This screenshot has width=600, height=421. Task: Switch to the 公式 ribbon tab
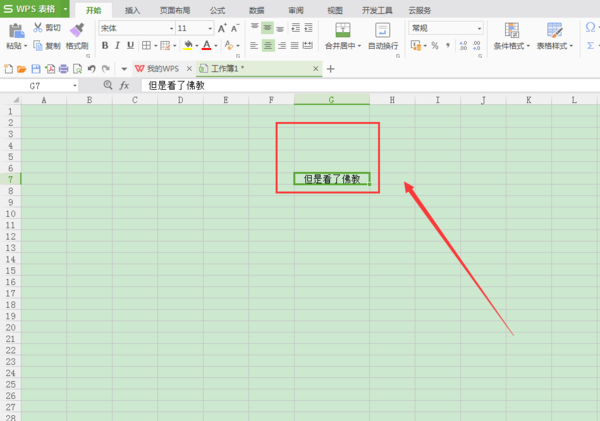tap(217, 10)
